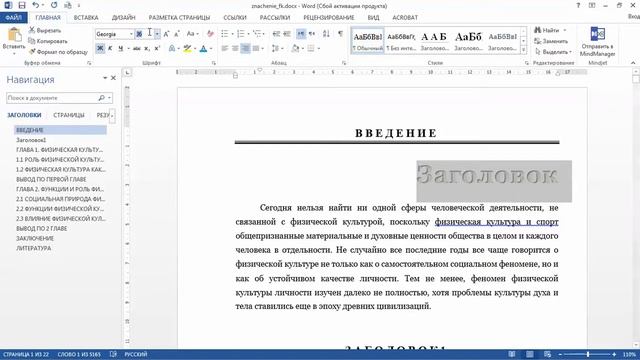
Task: Click the numbered list icon
Action: coord(241,34)
